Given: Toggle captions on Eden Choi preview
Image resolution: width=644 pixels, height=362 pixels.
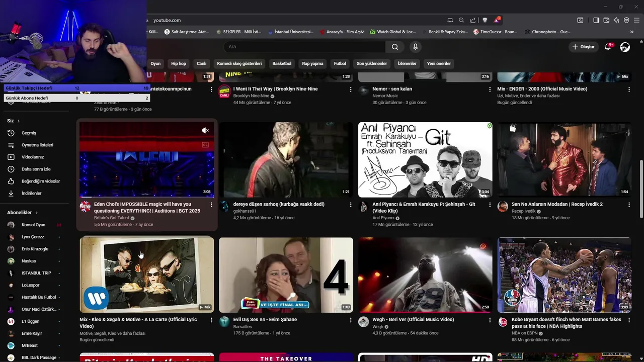Looking at the screenshot, I should tap(205, 145).
